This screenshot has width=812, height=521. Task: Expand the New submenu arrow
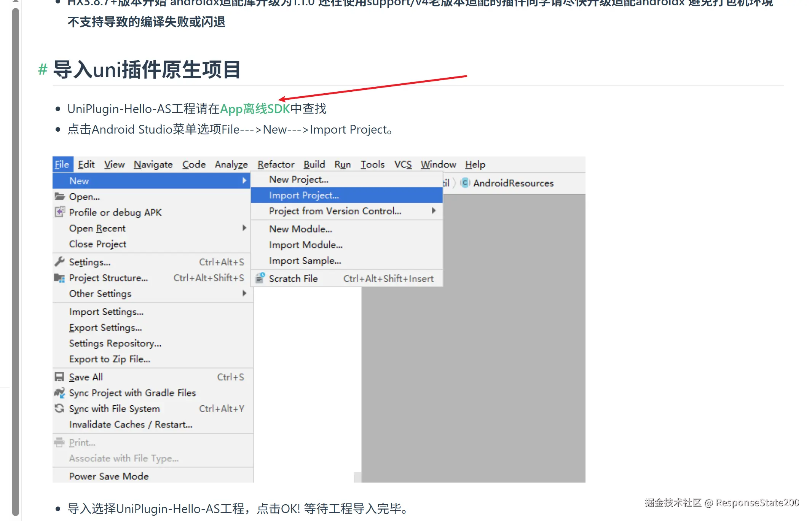tap(244, 181)
